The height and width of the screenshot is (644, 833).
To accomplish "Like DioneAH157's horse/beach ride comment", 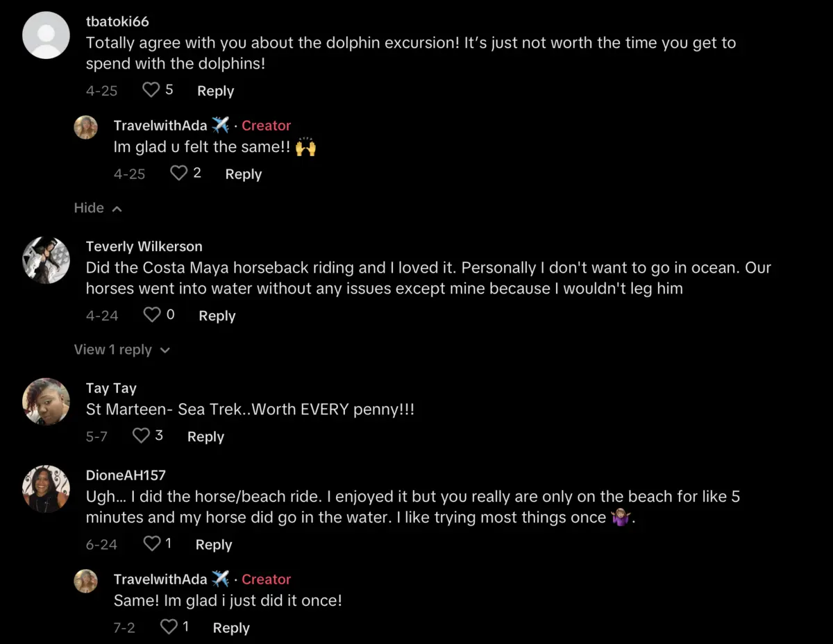I will tap(151, 544).
